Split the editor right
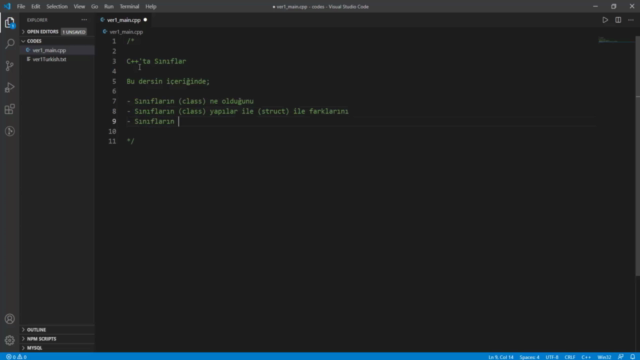 (618, 20)
